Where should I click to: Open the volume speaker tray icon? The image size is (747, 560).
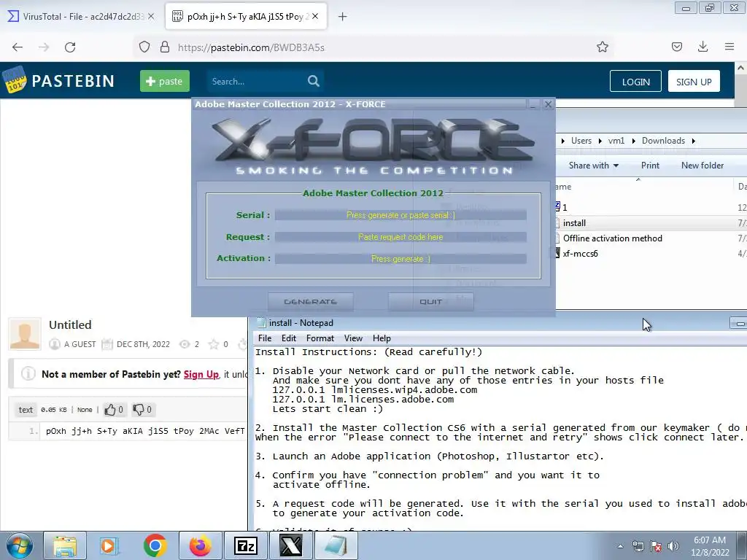click(x=673, y=546)
